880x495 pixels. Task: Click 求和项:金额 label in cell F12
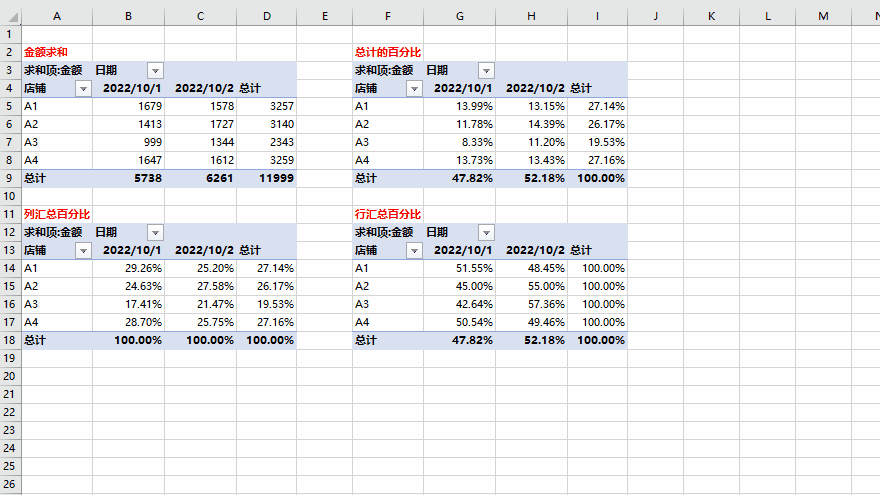384,232
